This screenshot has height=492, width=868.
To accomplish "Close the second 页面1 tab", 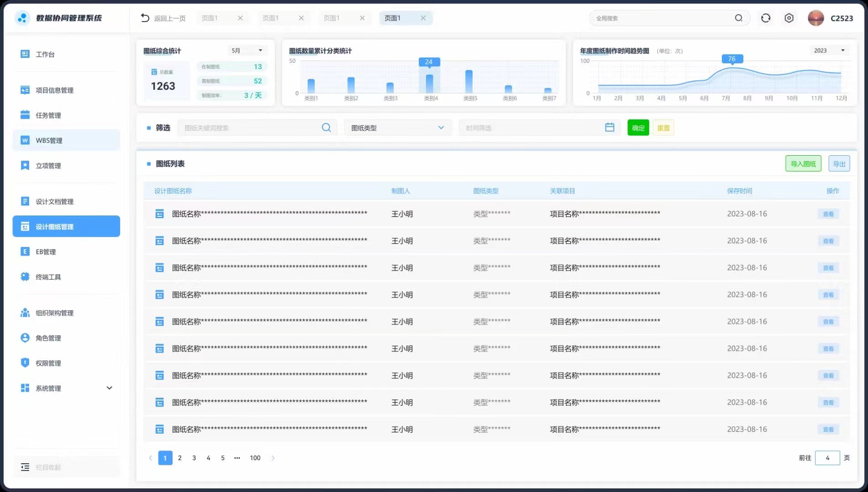I will (x=301, y=18).
